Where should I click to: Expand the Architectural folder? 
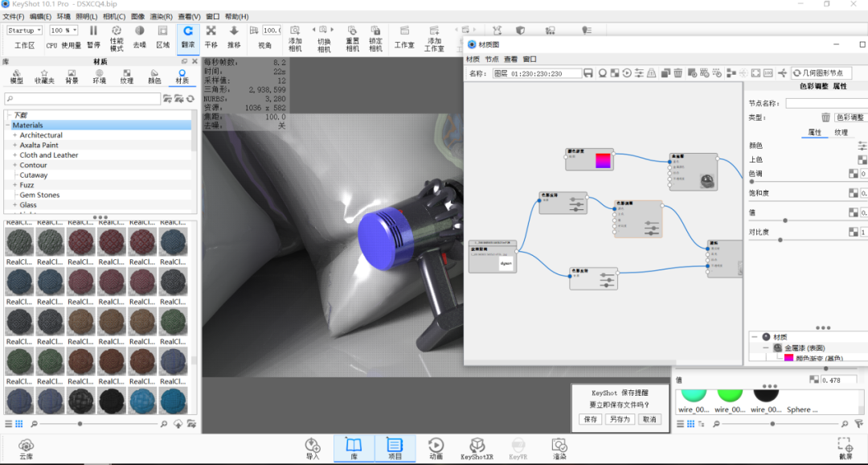coord(15,135)
